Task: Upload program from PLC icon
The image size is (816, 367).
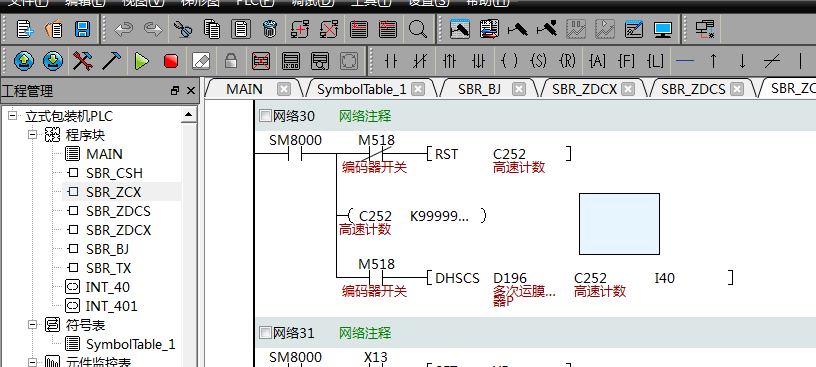Action: 24,61
